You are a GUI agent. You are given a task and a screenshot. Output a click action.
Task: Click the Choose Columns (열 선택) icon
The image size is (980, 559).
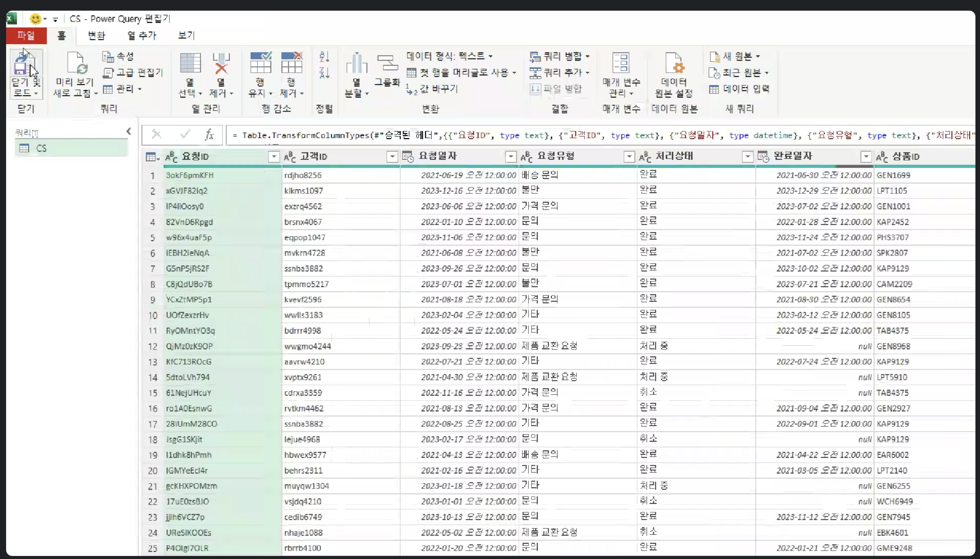[191, 64]
